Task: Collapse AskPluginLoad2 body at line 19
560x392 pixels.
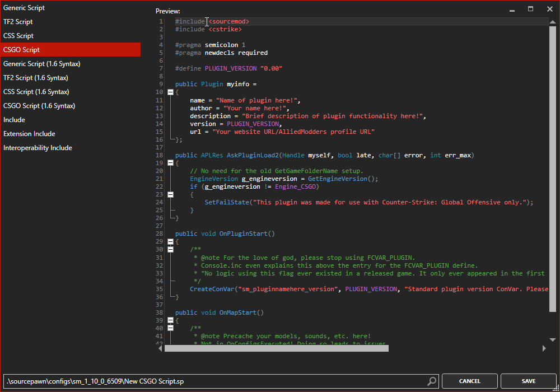Action: click(171, 163)
